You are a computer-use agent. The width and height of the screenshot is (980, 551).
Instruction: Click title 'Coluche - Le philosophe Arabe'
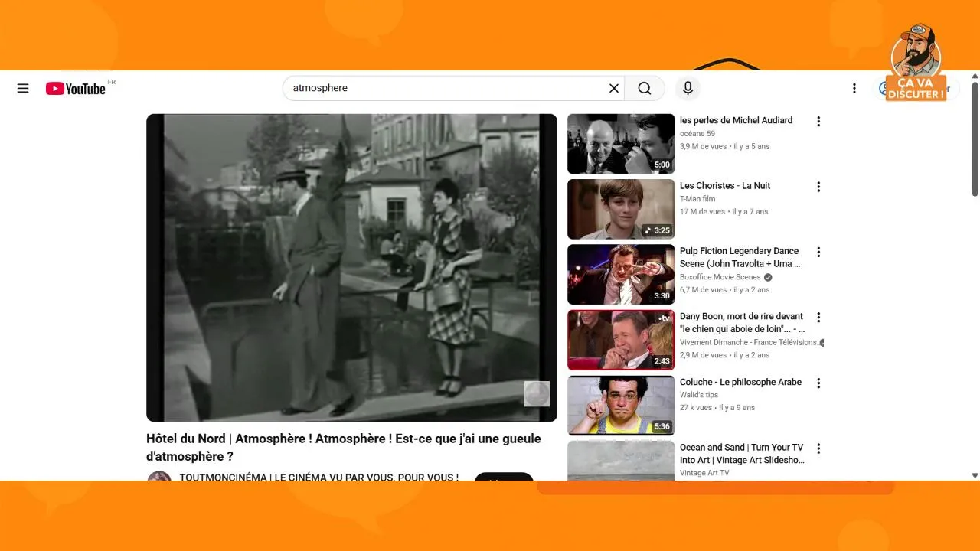[740, 382]
